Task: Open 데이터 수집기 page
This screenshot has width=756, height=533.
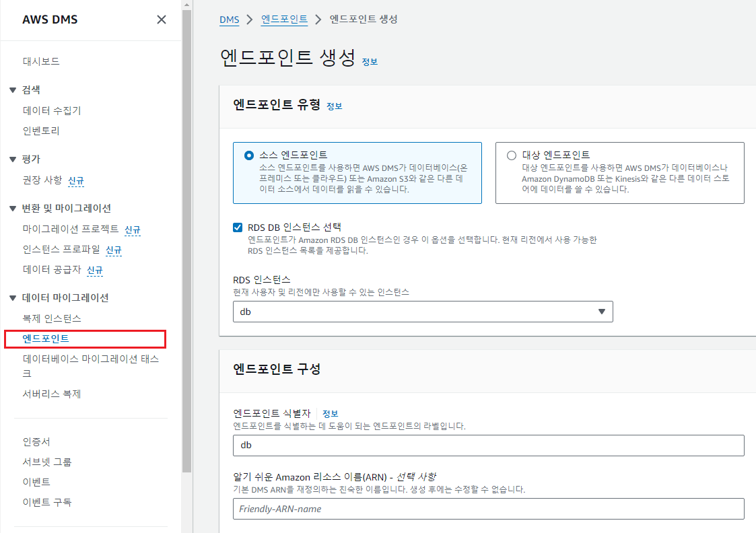Action: [52, 110]
